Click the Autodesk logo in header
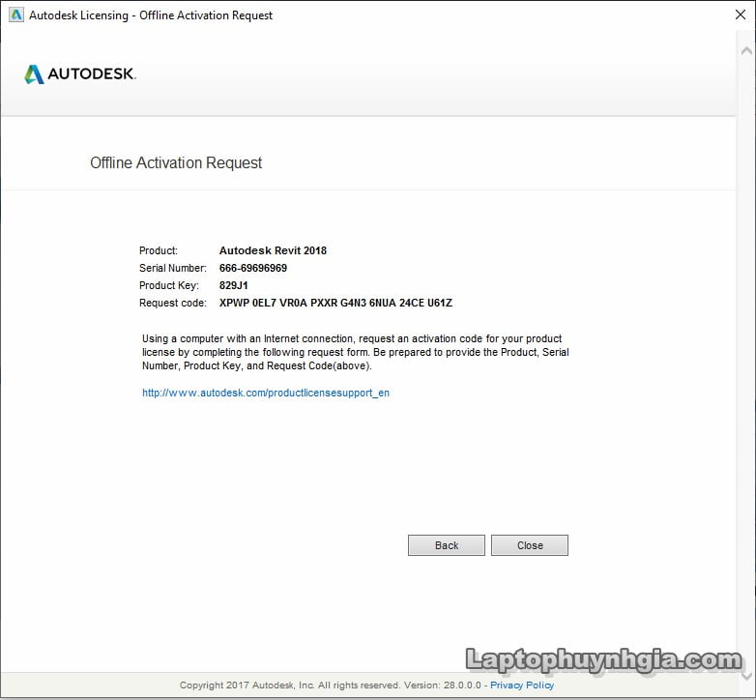The image size is (756, 700). click(80, 74)
